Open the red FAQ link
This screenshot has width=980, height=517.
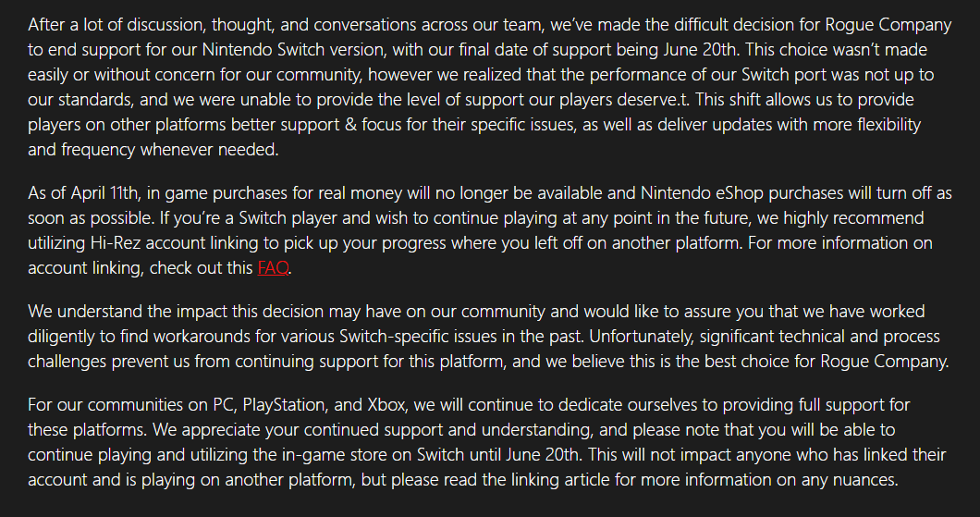(273, 267)
